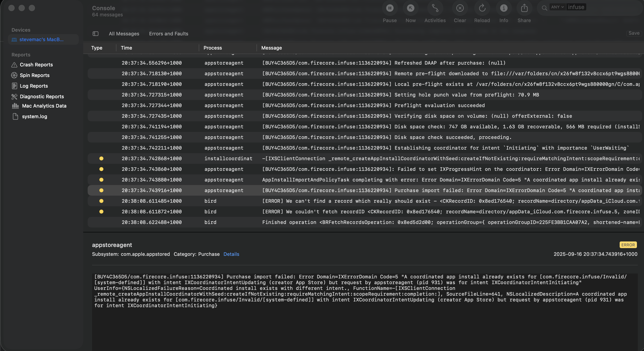Viewport: 644px width, 351px height.
Task: Reload the console log
Action: (482, 8)
